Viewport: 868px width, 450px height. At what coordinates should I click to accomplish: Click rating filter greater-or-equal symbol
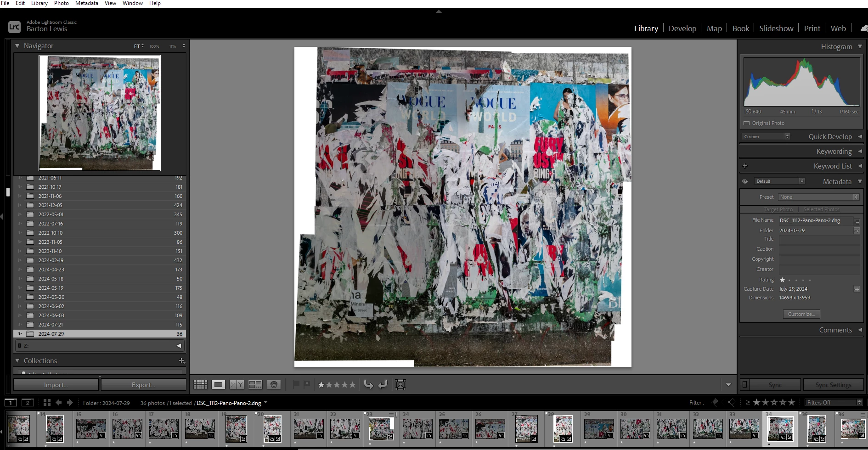click(x=748, y=402)
